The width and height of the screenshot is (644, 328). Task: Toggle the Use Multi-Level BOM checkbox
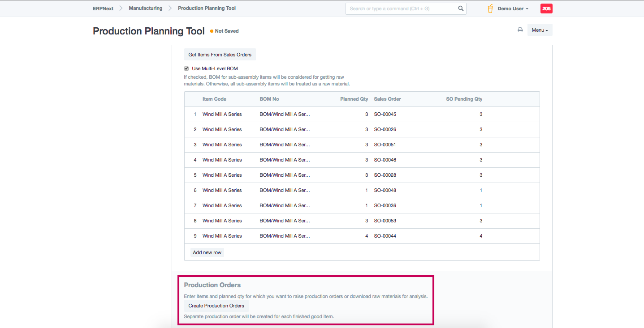click(x=186, y=68)
